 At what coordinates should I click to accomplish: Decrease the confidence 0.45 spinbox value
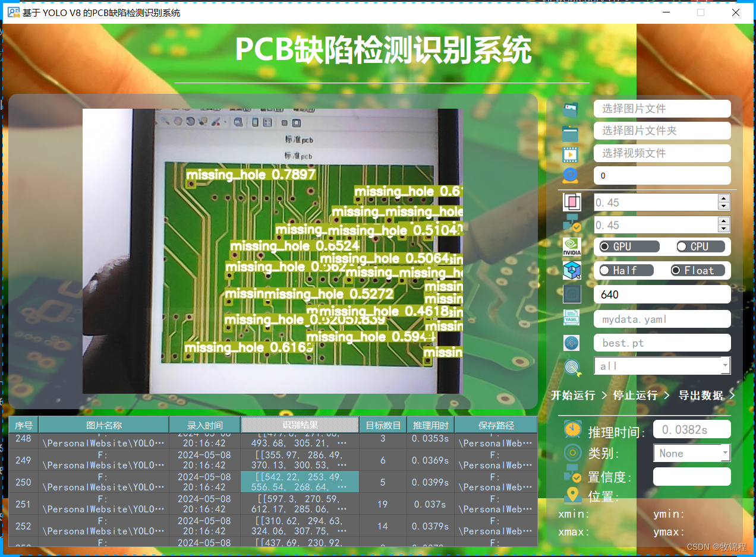point(723,229)
